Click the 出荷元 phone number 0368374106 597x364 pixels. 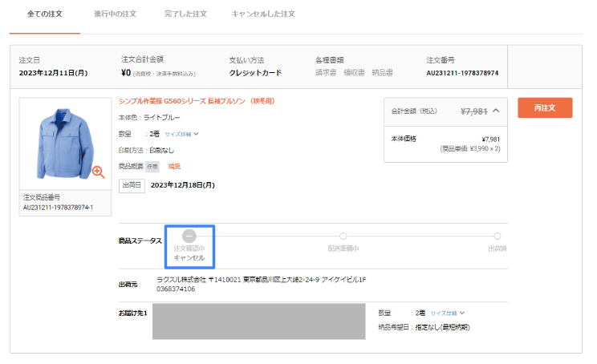coord(176,289)
